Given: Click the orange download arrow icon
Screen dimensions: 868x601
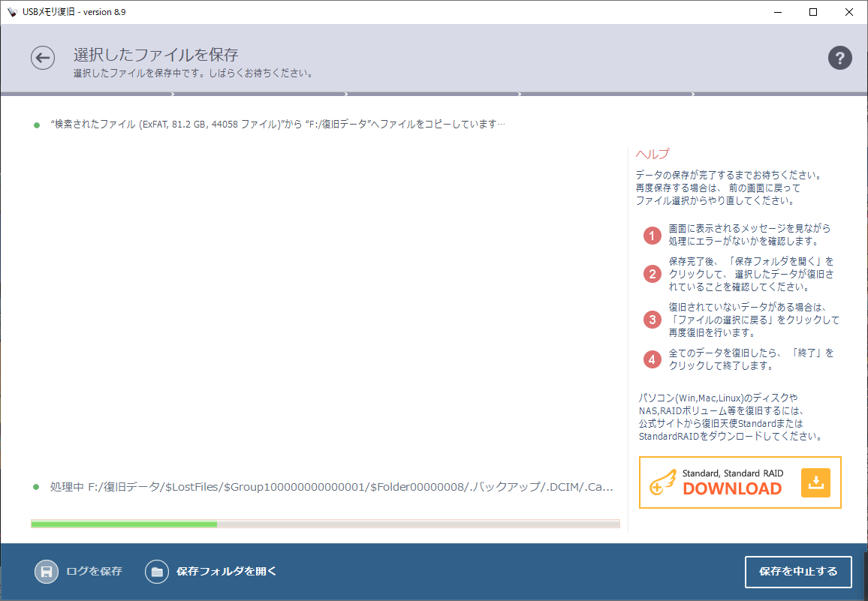Looking at the screenshot, I should tap(815, 482).
